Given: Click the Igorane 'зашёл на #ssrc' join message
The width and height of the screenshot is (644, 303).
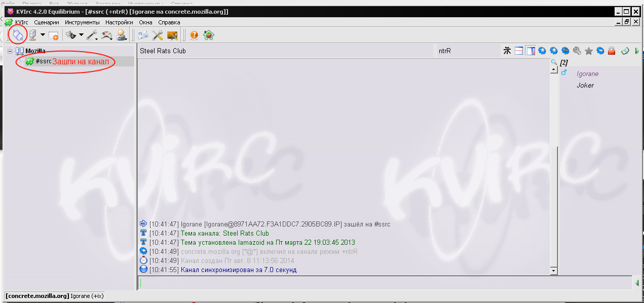Looking at the screenshot, I should tap(286, 224).
